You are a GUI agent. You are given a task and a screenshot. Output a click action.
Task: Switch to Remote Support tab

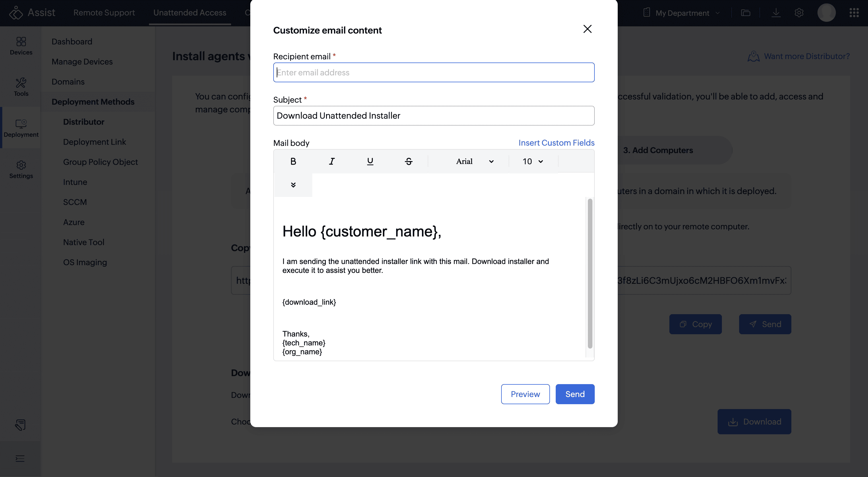click(104, 12)
